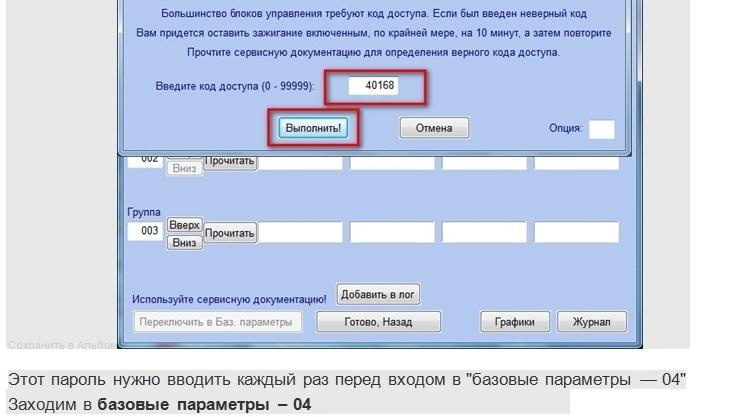The image size is (742, 417).
Task: Click the Опция input box
Action: (x=601, y=129)
